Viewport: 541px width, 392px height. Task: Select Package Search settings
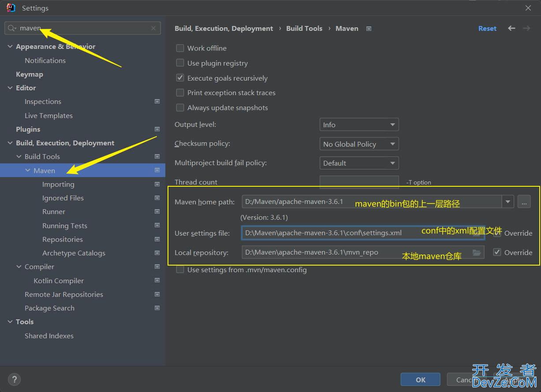49,308
